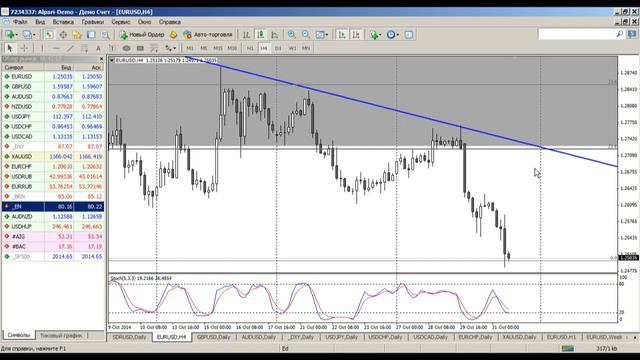Select the Fibonacci retracement tool
Screen dimensions: 640x360
click(x=154, y=48)
